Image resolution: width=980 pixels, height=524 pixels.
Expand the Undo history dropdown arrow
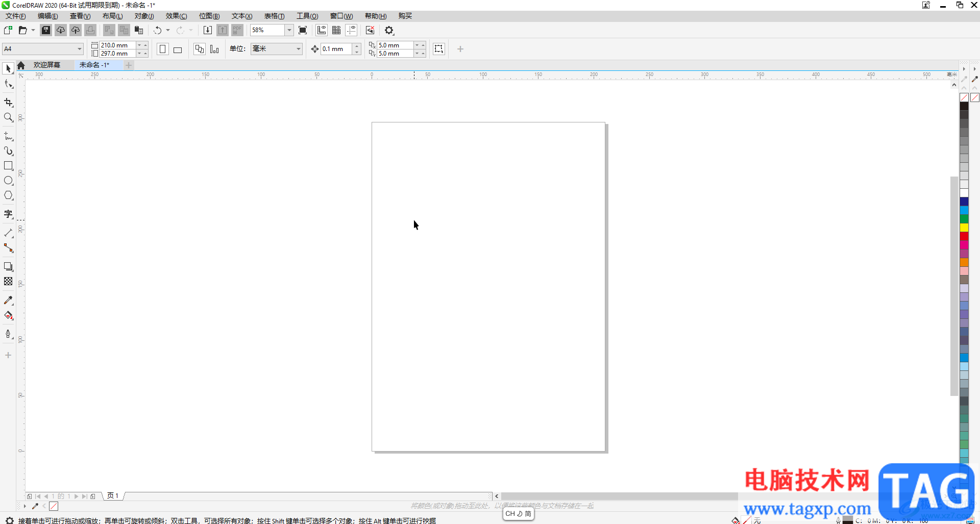click(x=168, y=30)
